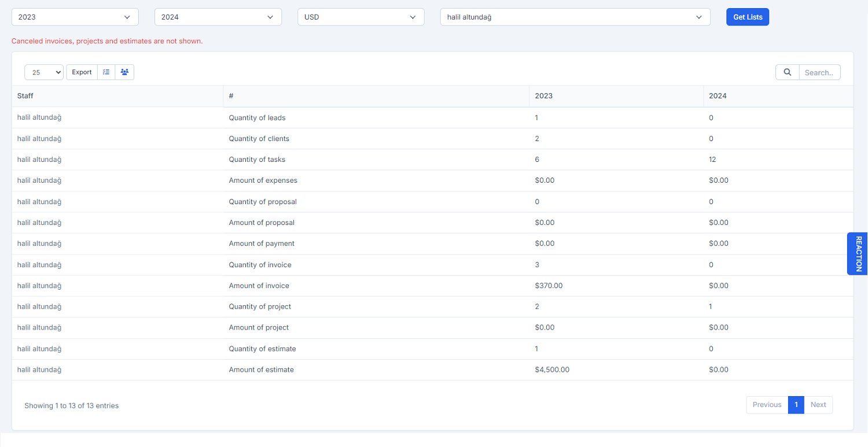Viewport: 868px width, 447px height.
Task: Select page 1 in pagination
Action: point(796,405)
